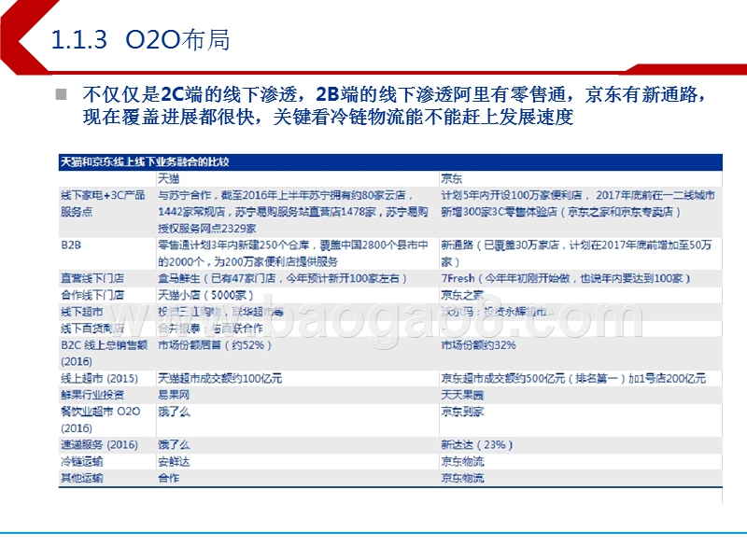Click the row label '线下百货商店'
Screen dimensions: 747x560
tap(92, 329)
